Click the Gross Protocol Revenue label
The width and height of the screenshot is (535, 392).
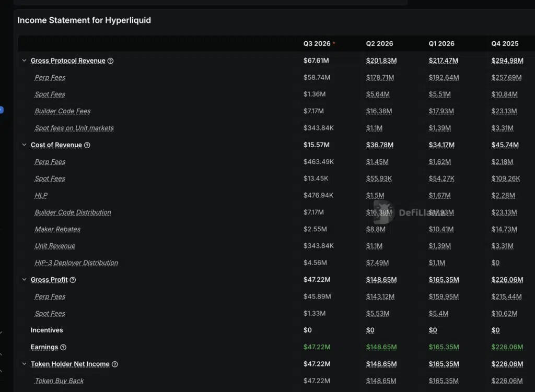pyautogui.click(x=68, y=61)
